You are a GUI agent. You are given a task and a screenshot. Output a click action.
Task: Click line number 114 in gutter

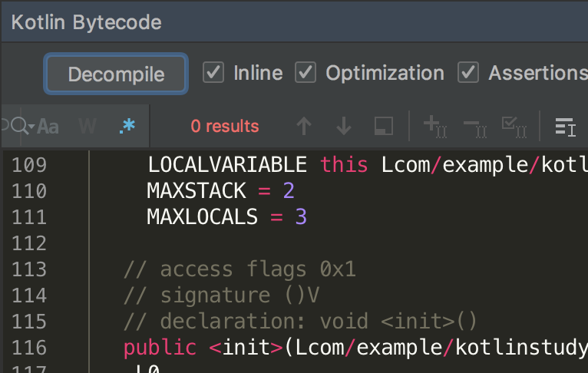click(x=29, y=295)
